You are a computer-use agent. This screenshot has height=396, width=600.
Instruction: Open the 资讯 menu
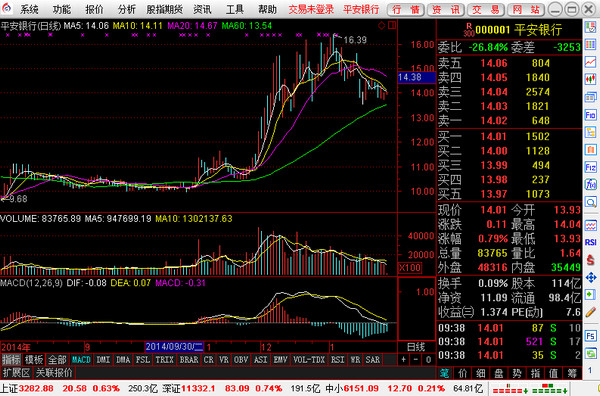202,9
